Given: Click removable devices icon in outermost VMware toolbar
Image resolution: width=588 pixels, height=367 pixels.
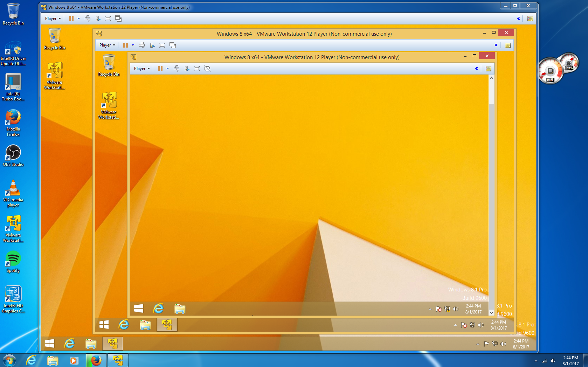Looking at the screenshot, I should [98, 19].
